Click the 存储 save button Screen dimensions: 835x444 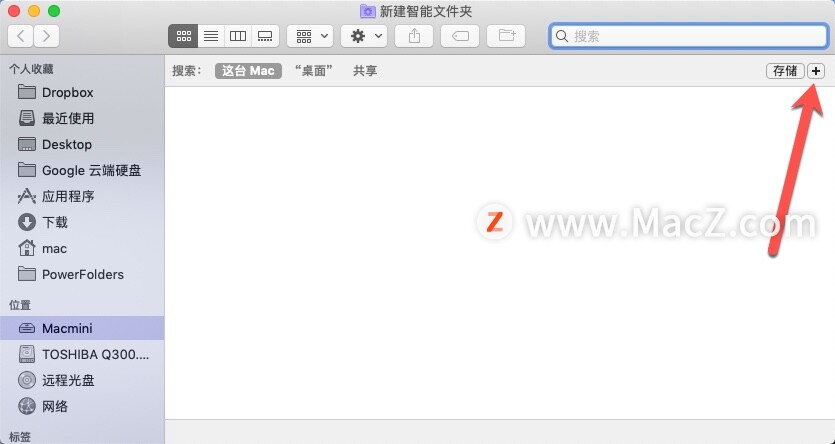click(x=785, y=71)
